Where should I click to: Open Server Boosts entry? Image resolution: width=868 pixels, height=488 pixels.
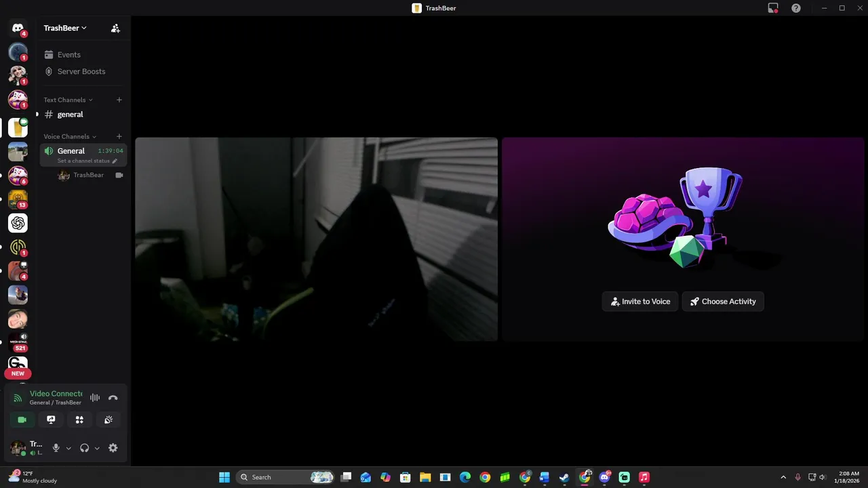(84, 72)
